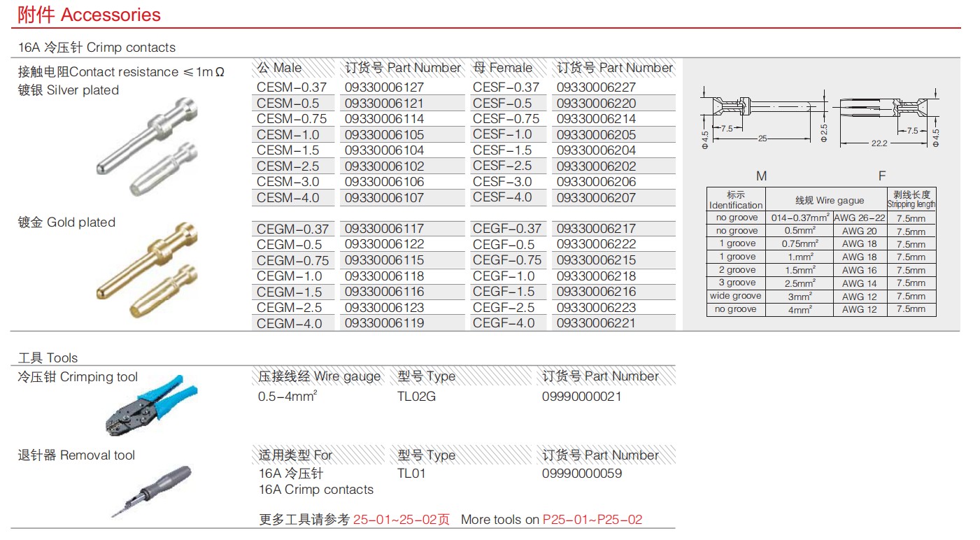The image size is (980, 540).
Task: Click the CEGM-0.37 gold male model
Action: click(292, 229)
